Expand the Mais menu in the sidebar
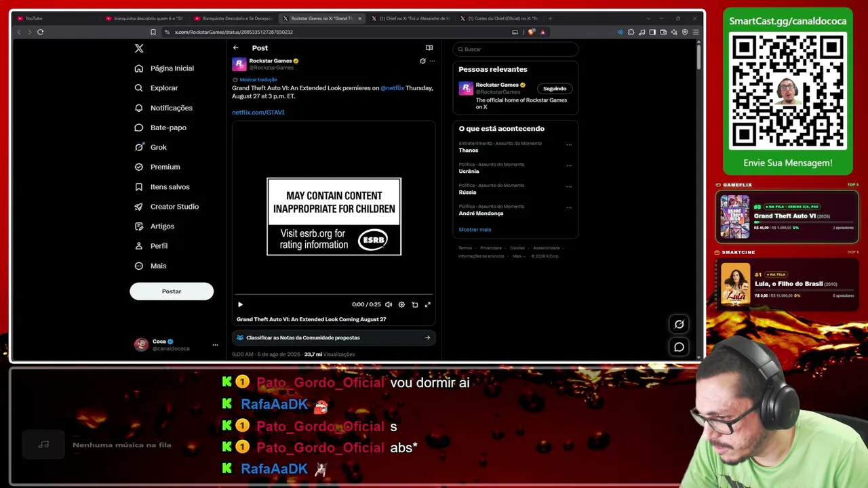 click(151, 266)
